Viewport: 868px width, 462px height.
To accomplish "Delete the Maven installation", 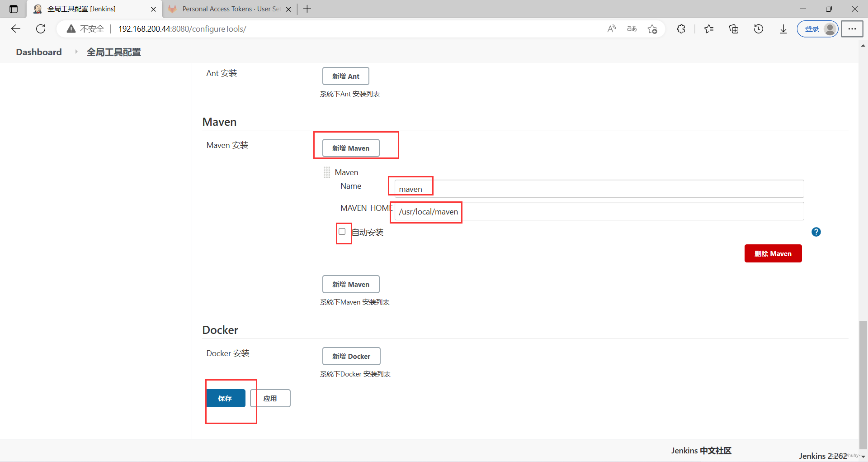I will (773, 253).
